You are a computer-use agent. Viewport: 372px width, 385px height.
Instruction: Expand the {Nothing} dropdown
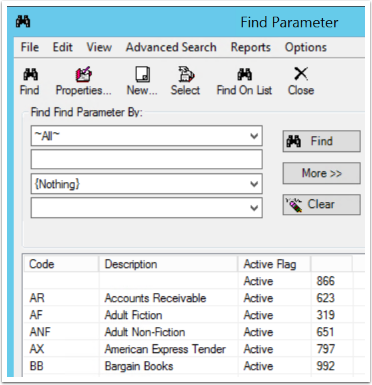tap(254, 184)
